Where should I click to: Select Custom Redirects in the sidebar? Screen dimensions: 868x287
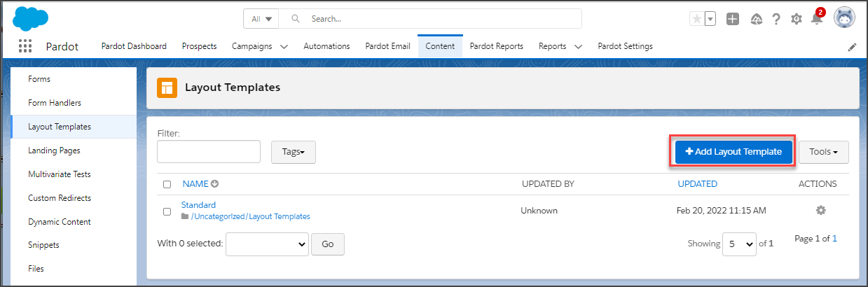(60, 198)
